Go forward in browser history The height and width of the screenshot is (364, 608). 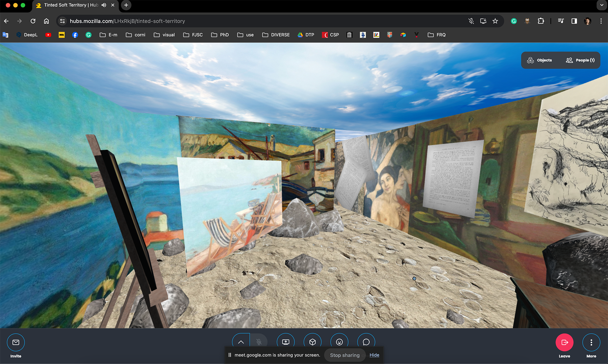click(x=20, y=21)
